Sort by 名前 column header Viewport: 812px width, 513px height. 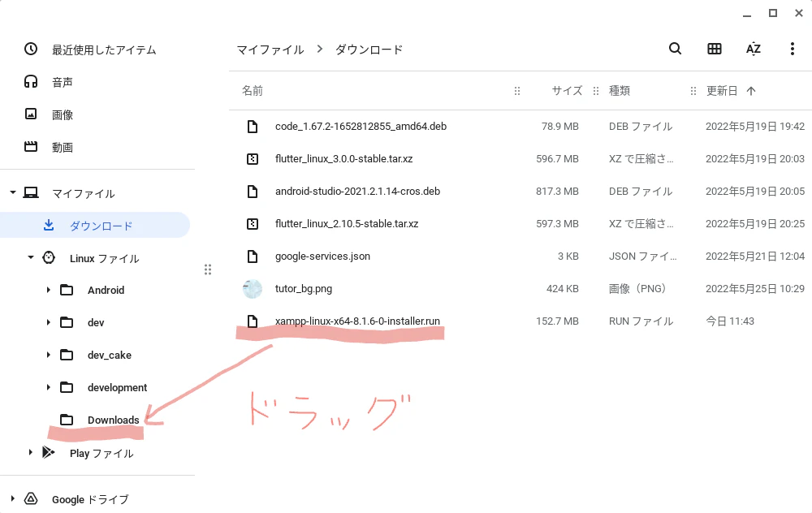pyautogui.click(x=253, y=91)
